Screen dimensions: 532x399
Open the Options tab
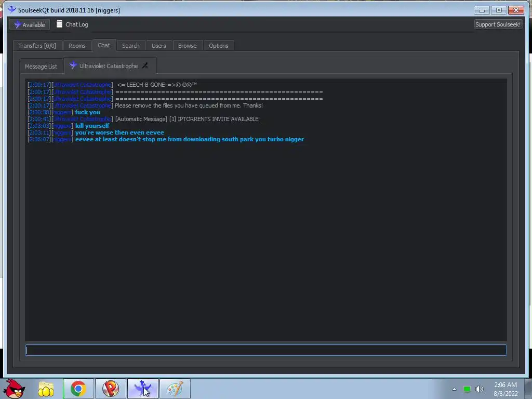click(x=219, y=46)
